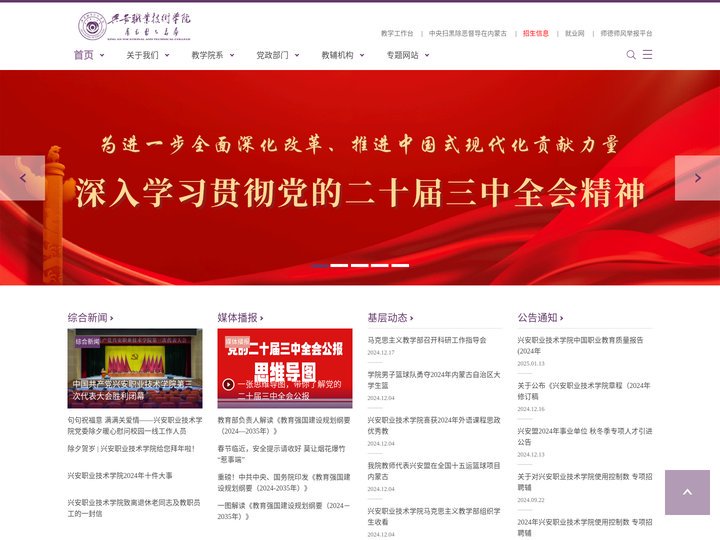Open the 教学工作台 top link
The width and height of the screenshot is (720, 540).
point(397,34)
